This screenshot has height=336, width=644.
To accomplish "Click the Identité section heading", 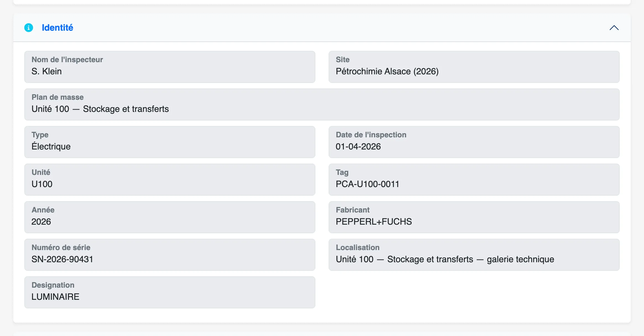I will pos(57,28).
